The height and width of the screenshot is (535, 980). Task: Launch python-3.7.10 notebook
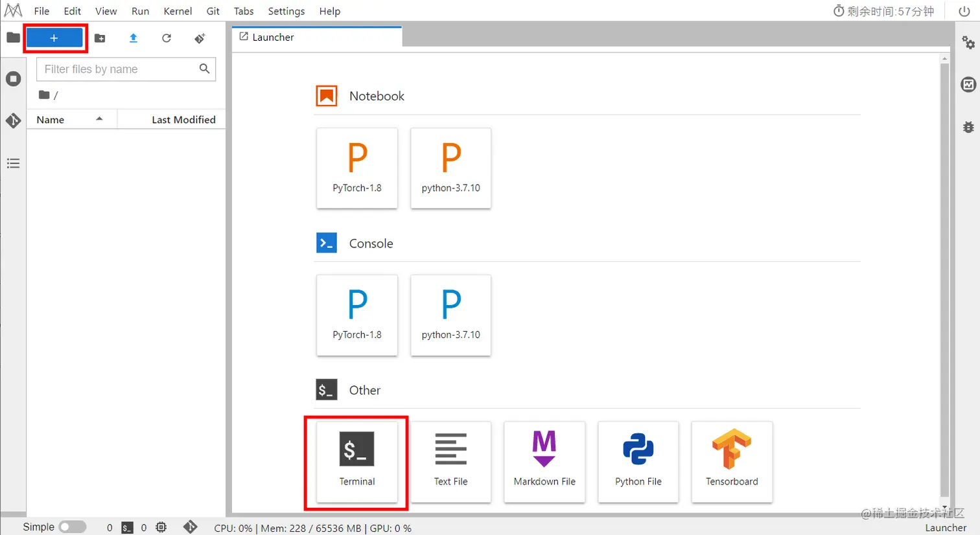[x=451, y=168]
